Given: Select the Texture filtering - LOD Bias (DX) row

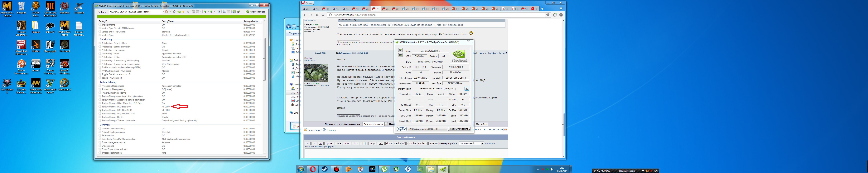Looking at the screenshot, I should point(180,106).
